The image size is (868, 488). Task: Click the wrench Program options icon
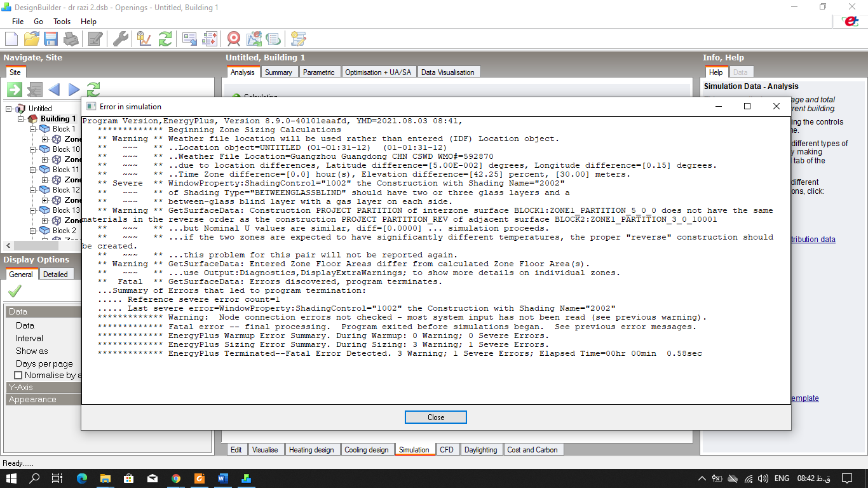[x=121, y=39]
